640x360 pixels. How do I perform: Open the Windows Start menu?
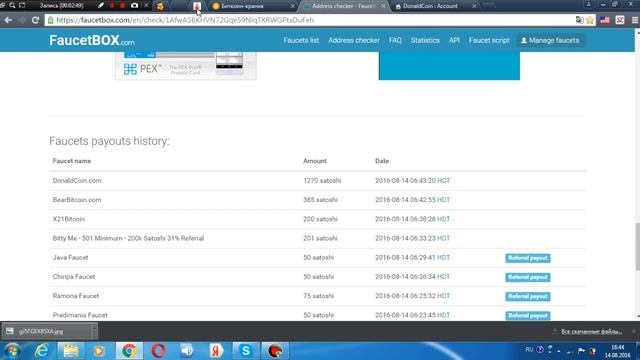(x=13, y=351)
